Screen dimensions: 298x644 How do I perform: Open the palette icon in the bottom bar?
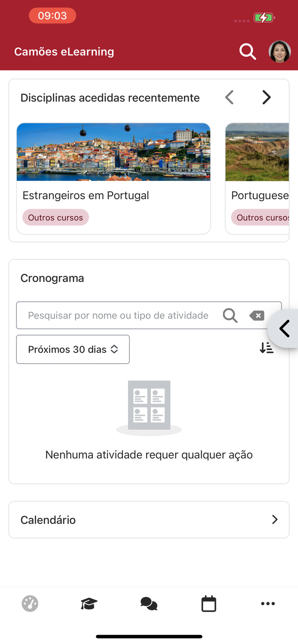tap(30, 603)
